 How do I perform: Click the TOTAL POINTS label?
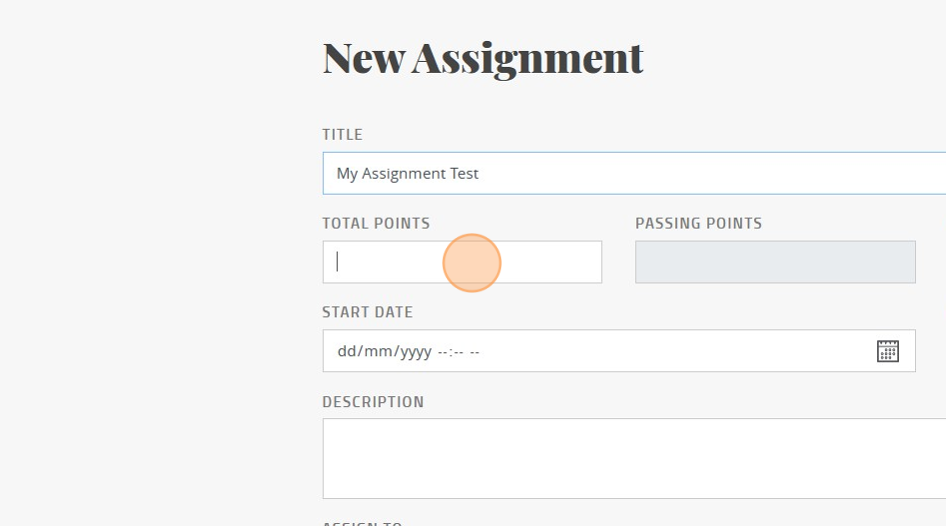(376, 223)
